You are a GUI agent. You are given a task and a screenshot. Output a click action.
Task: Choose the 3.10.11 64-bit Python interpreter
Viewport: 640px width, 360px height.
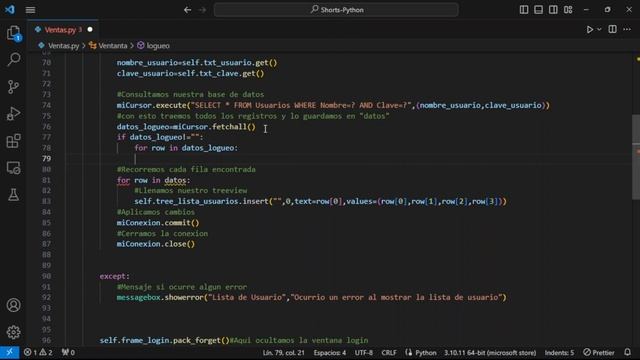click(x=490, y=352)
